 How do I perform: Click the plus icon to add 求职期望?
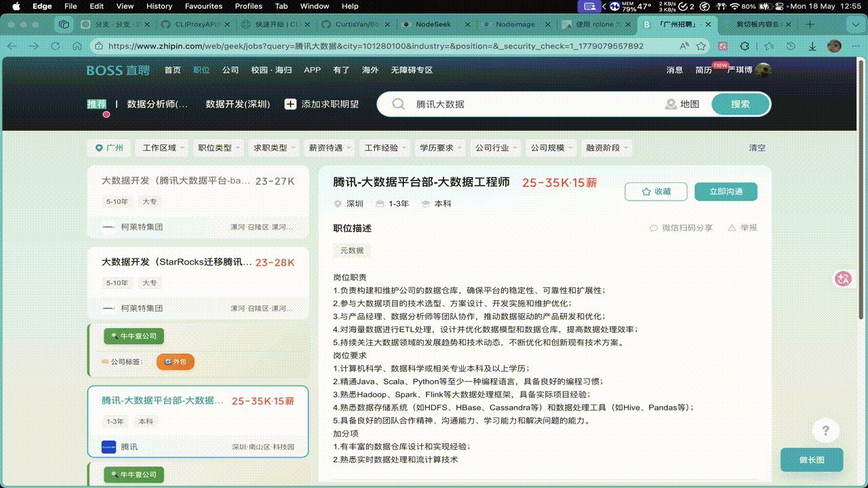click(x=290, y=104)
